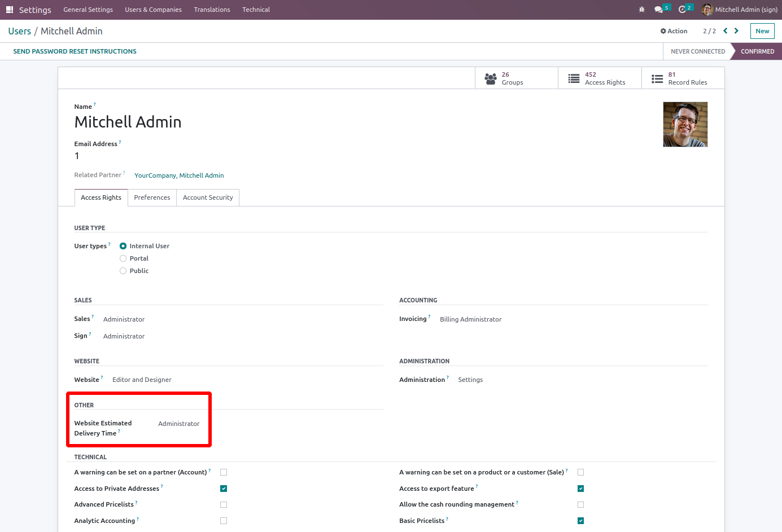The height and width of the screenshot is (532, 782).
Task: Switch to the Preferences tab
Action: (152, 197)
